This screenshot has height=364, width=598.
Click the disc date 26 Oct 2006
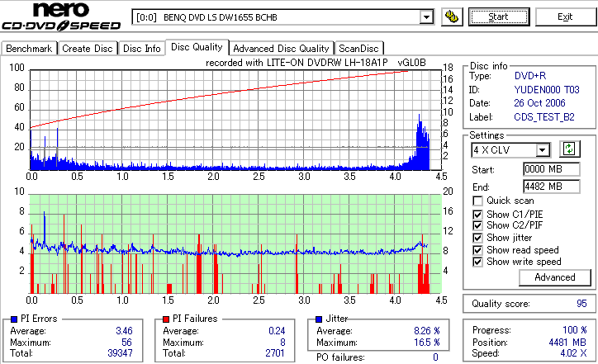pos(539,103)
